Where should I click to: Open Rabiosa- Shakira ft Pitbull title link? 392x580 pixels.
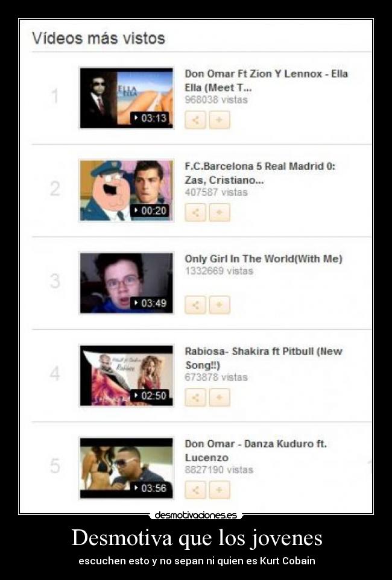(x=263, y=358)
